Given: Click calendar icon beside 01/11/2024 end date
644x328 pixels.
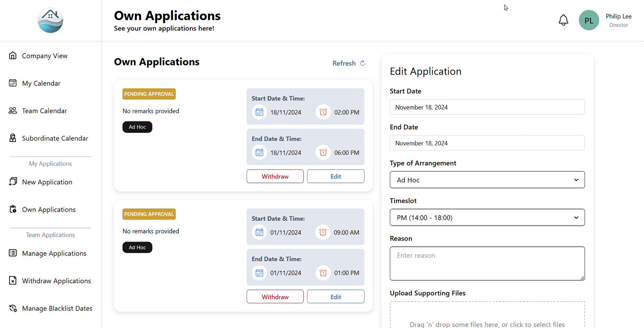Looking at the screenshot, I should pyautogui.click(x=259, y=273).
